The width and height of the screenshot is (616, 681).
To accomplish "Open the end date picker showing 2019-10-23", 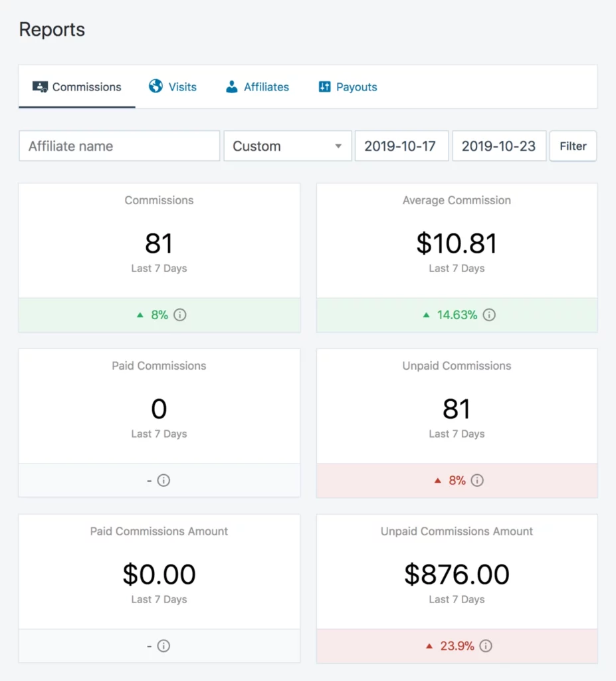I will tap(499, 146).
